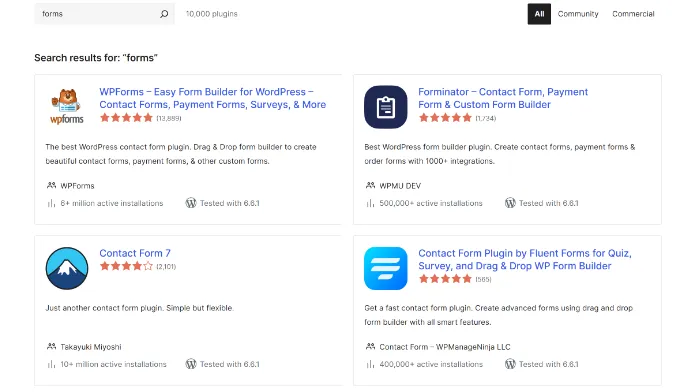Click the search magnifier icon

[164, 14]
